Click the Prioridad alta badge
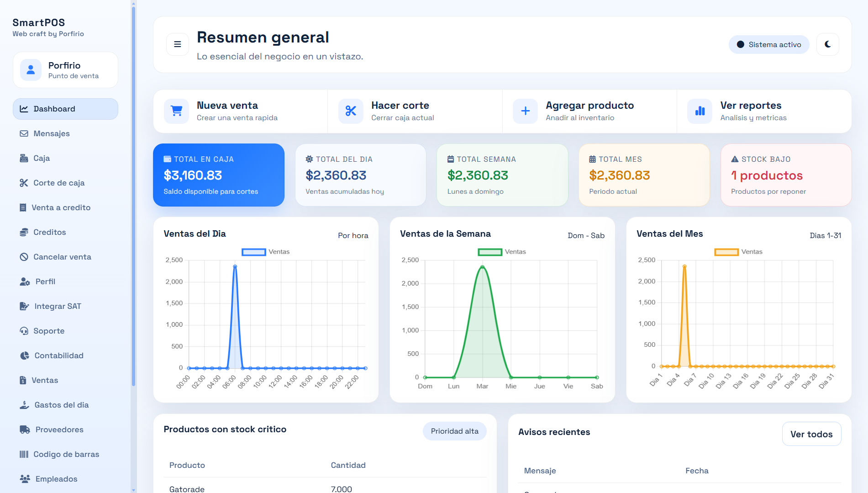The image size is (868, 493). (x=454, y=431)
